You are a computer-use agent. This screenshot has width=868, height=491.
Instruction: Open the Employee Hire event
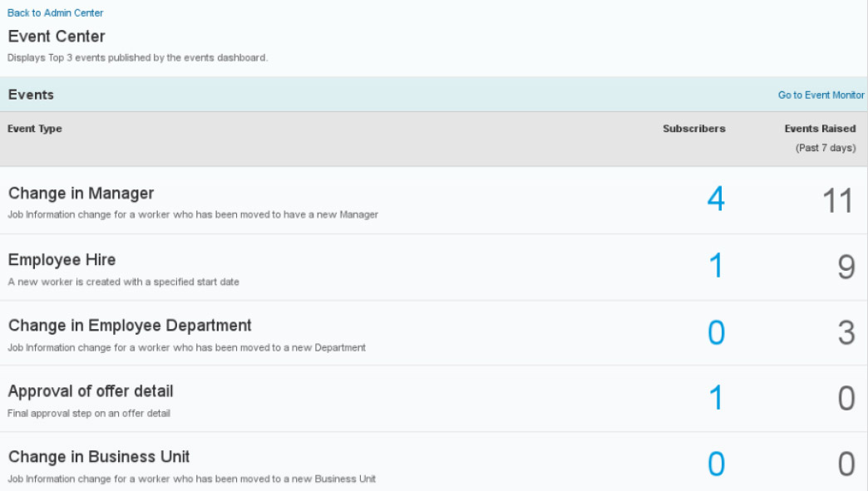click(x=62, y=260)
